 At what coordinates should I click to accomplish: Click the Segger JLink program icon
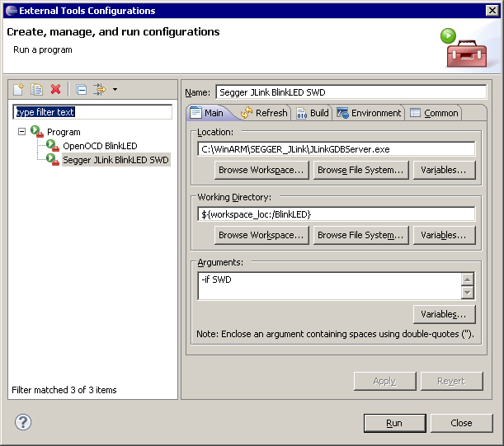click(53, 159)
